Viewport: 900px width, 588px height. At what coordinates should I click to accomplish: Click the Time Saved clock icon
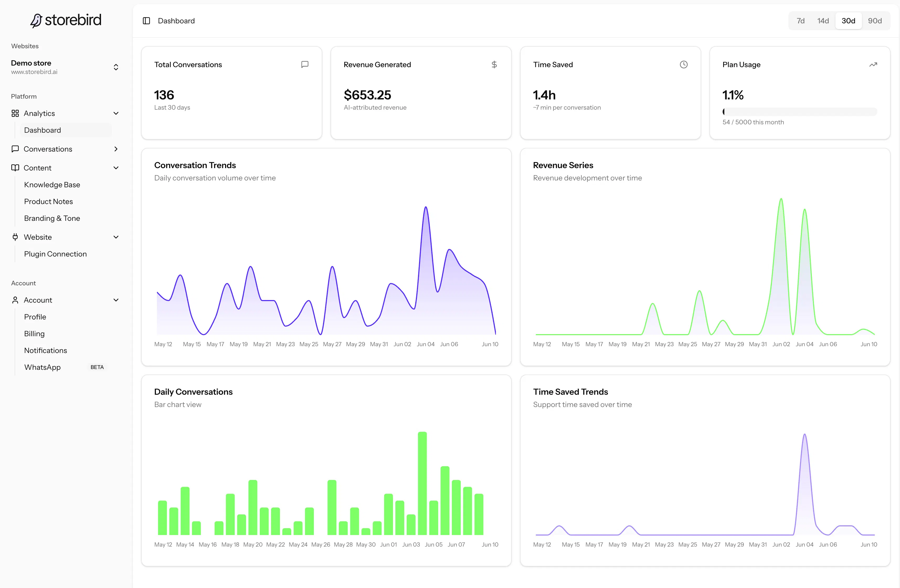tap(684, 65)
